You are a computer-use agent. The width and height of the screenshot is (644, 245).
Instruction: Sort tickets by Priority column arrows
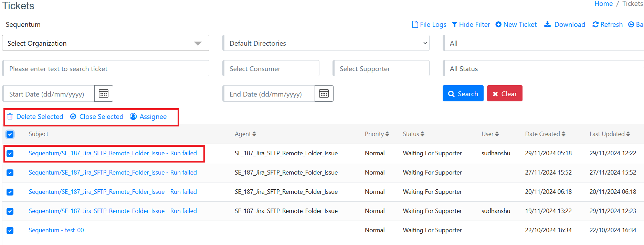[387, 134]
